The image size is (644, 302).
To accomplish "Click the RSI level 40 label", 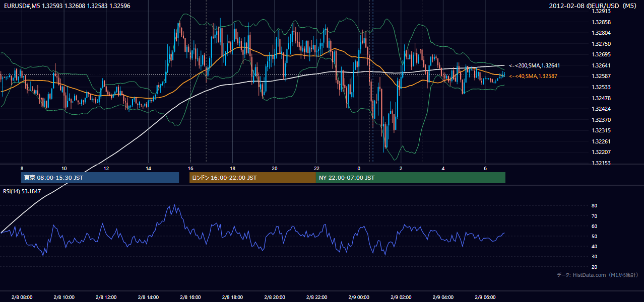I will [595, 246].
